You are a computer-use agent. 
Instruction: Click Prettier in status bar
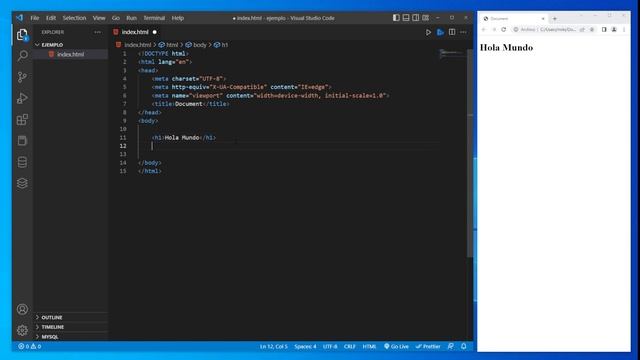pyautogui.click(x=428, y=346)
